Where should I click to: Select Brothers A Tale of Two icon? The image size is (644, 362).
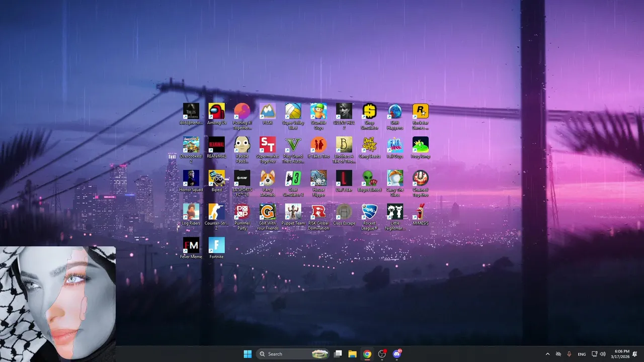[x=344, y=150]
